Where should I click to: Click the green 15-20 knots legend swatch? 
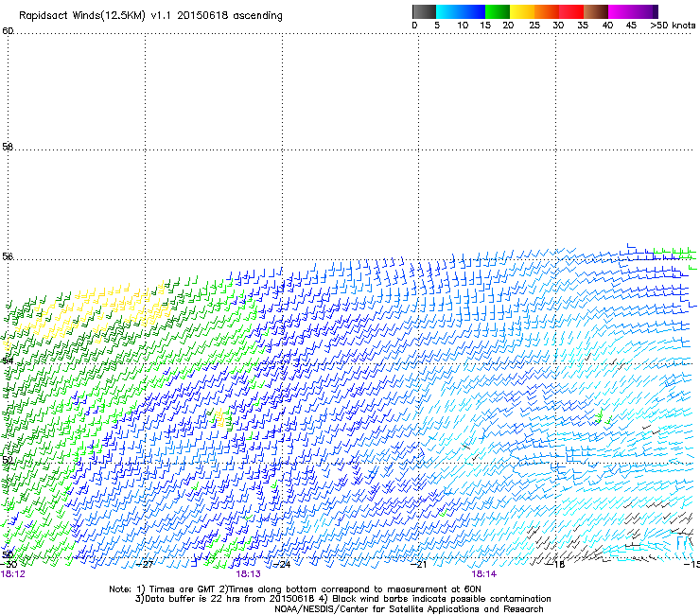click(497, 11)
